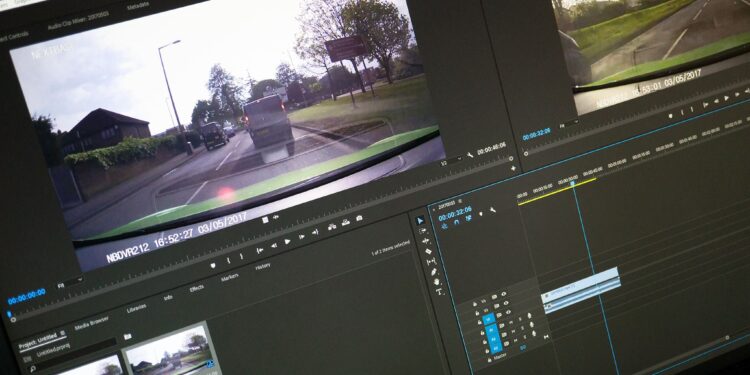Open the Info tab
Screen dimensions: 750x375
[168, 298]
